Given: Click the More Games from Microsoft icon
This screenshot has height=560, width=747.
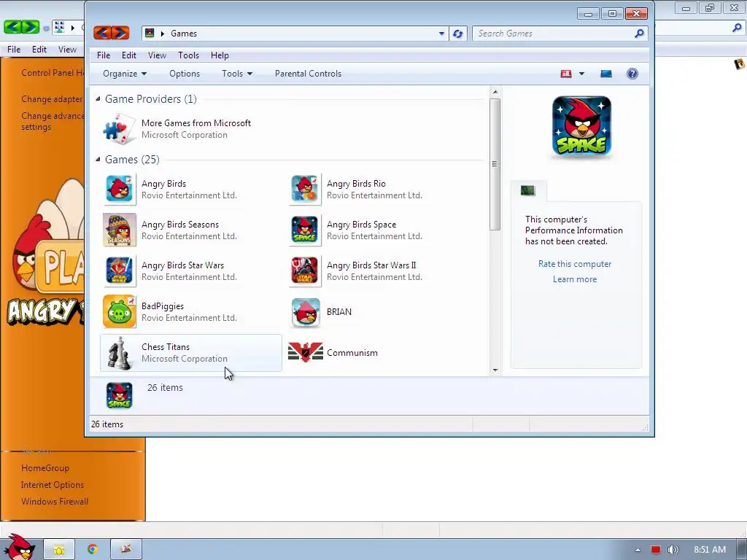Looking at the screenshot, I should click(119, 128).
